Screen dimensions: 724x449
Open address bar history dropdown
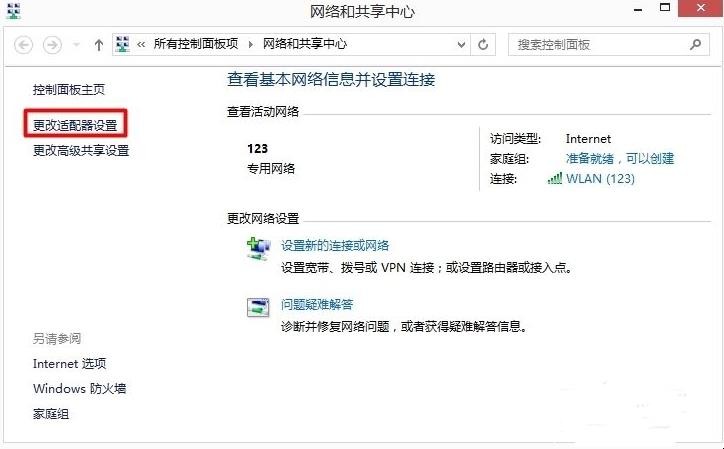click(461, 45)
